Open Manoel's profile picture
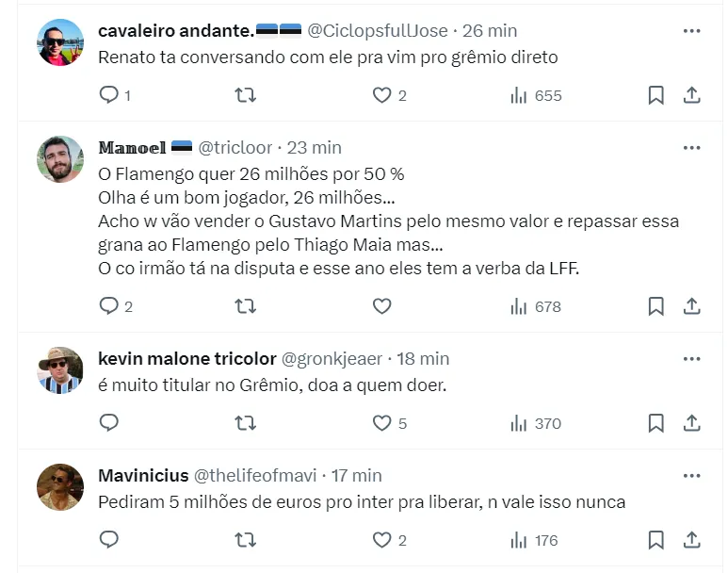Screen dimensions: 728x573 [x=60, y=159]
